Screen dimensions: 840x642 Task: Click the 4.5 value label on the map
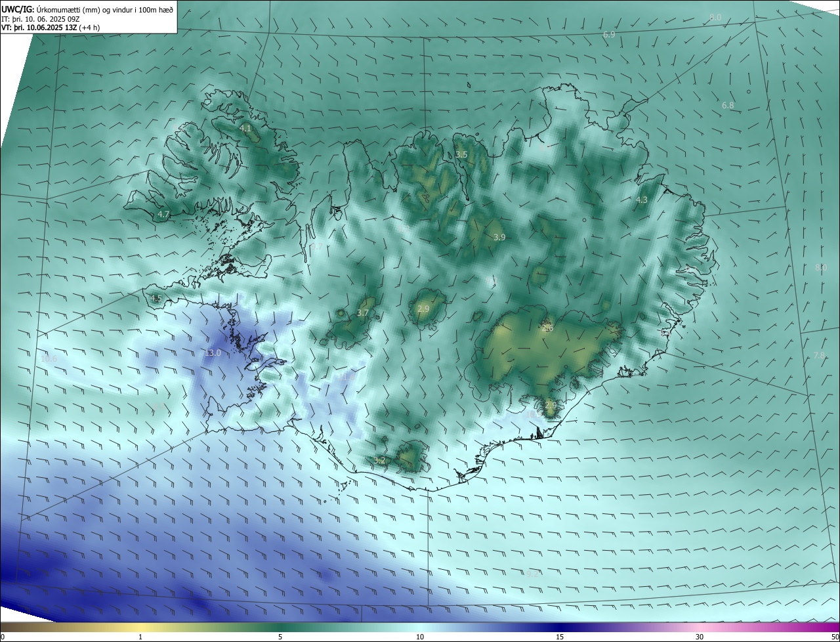156,299
